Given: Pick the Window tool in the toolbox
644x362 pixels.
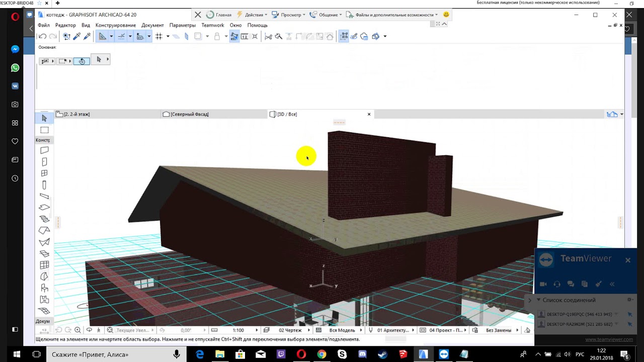Looking at the screenshot, I should [44, 173].
